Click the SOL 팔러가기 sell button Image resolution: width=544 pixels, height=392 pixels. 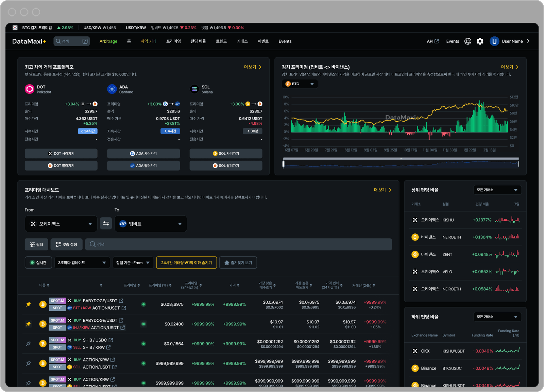[226, 166]
